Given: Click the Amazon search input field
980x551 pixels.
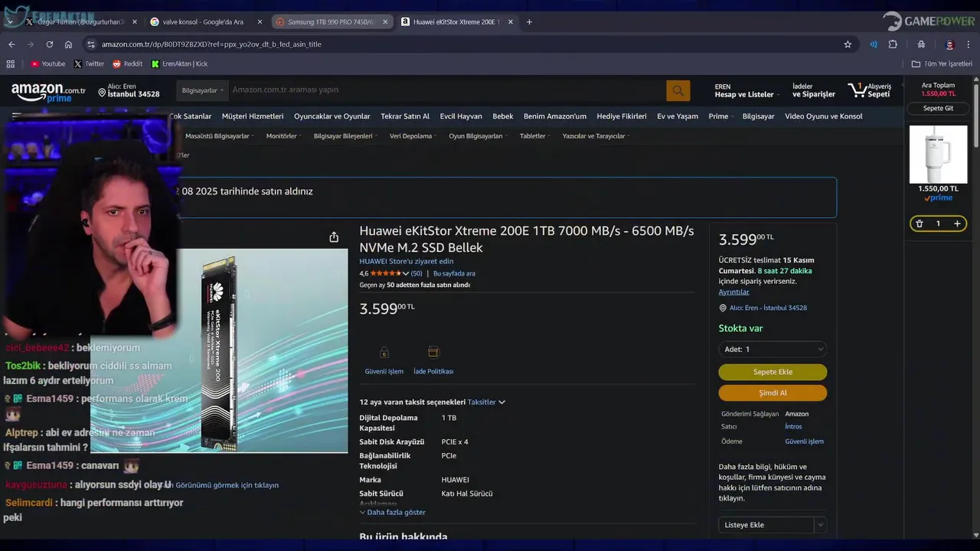Looking at the screenshot, I should 447,90.
